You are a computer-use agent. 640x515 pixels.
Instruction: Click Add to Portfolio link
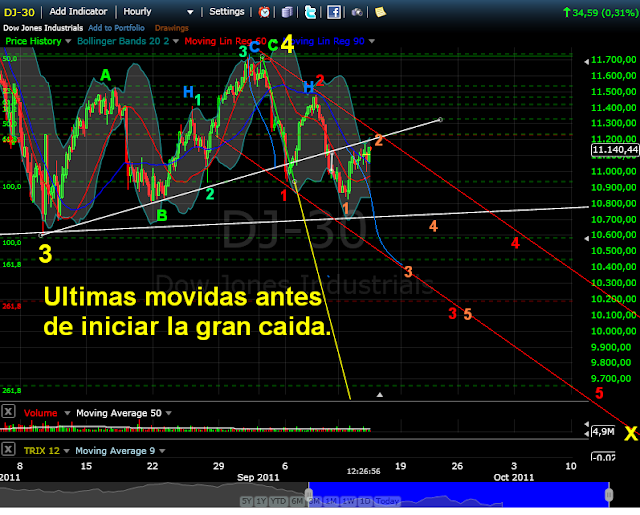coord(116,28)
